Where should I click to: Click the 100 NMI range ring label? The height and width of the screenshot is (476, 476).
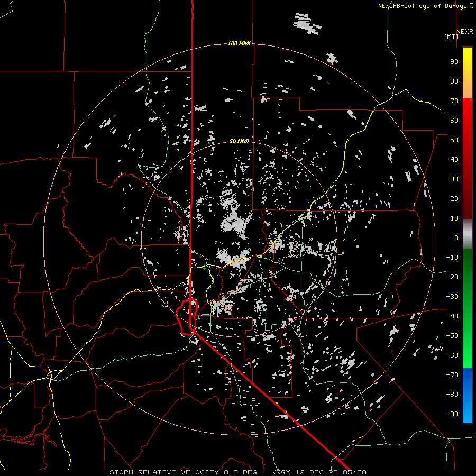pyautogui.click(x=239, y=44)
